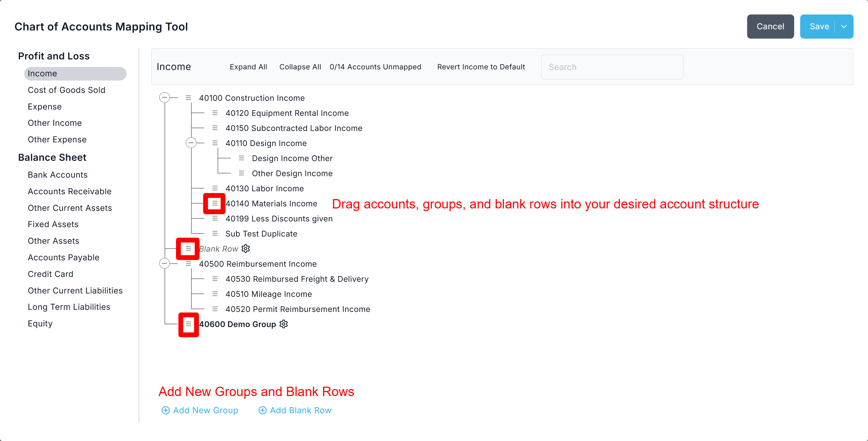Click Revert Income to Default
This screenshot has height=441, width=868.
(481, 67)
